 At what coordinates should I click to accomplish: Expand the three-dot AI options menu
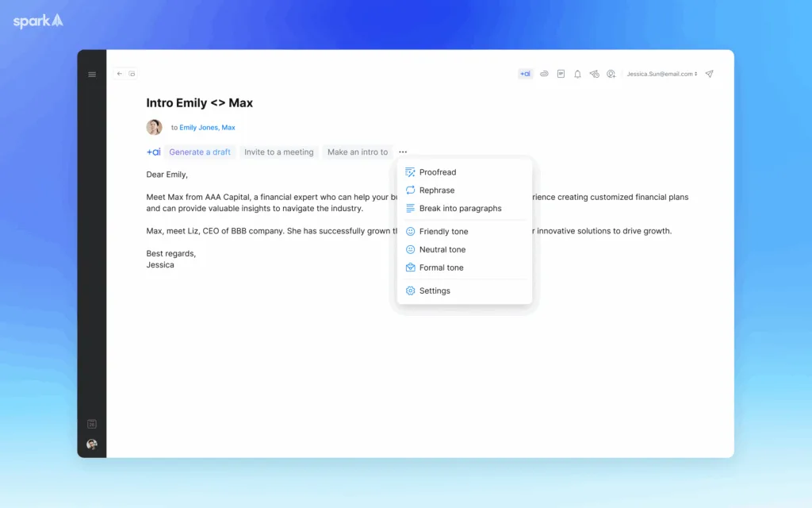(403, 152)
